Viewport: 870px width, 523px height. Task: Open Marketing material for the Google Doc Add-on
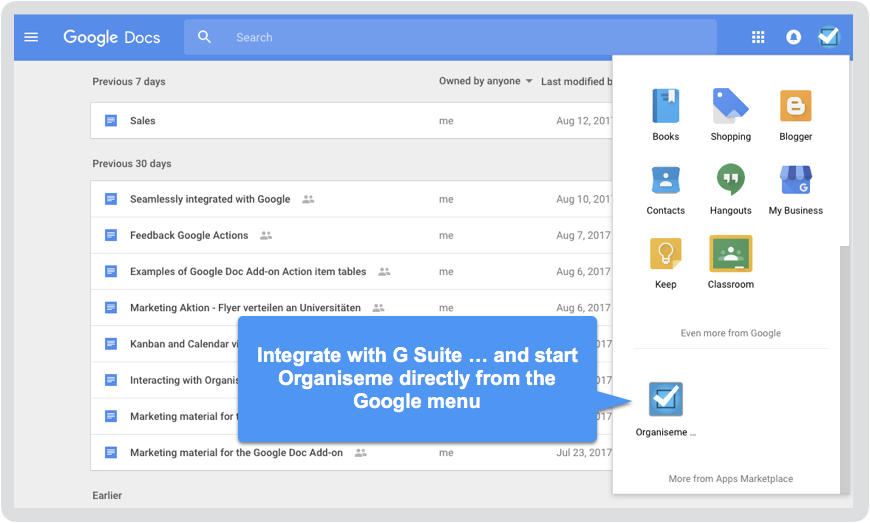click(236, 453)
